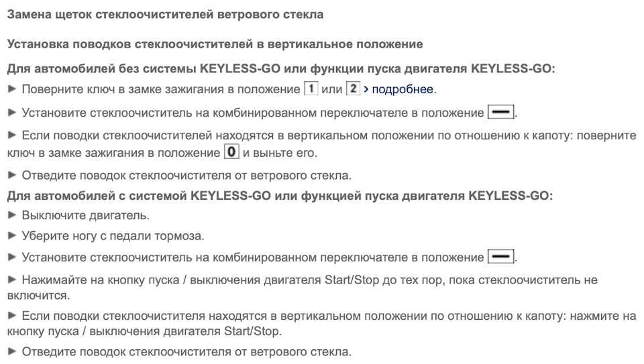This screenshot has width=644, height=364.
Task: Click bold heading "Для автомобилей без системы KEYLESS-GO"
Action: pos(280,69)
